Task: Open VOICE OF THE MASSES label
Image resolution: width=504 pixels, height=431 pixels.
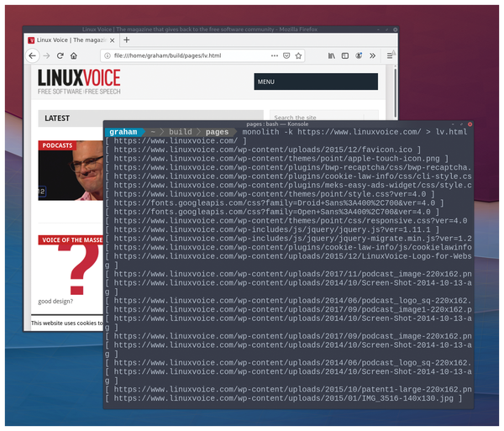Action: point(71,239)
